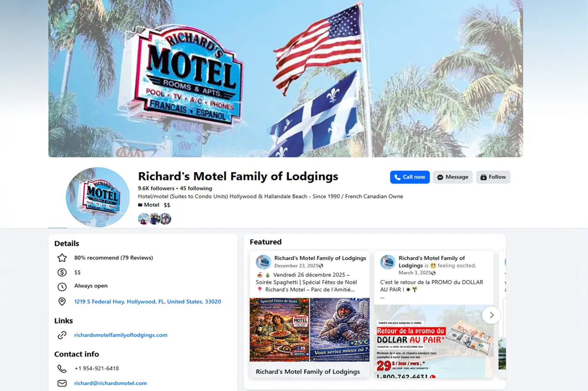Open the round motel profile picture
Image resolution: width=588 pixels, height=391 pixels.
pos(97,197)
